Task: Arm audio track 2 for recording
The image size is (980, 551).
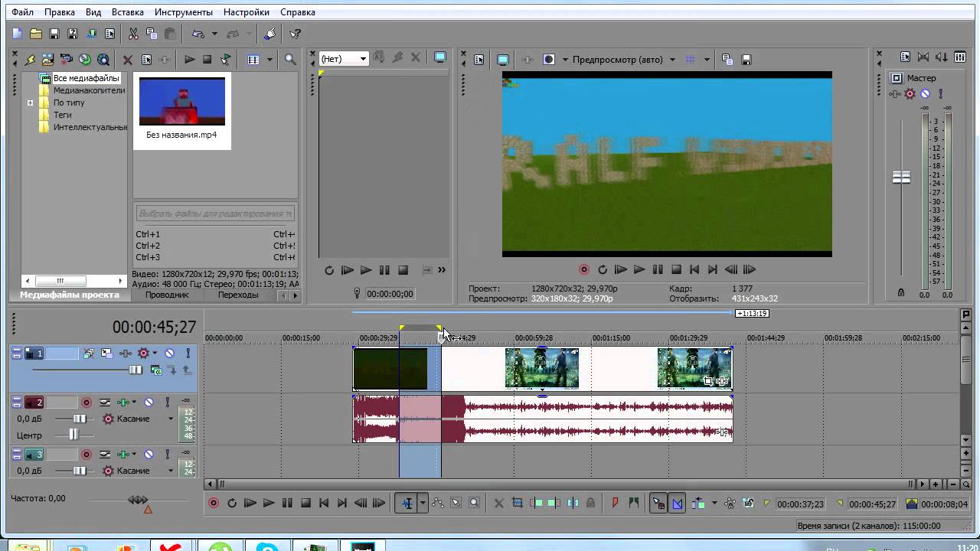Action: 87,402
